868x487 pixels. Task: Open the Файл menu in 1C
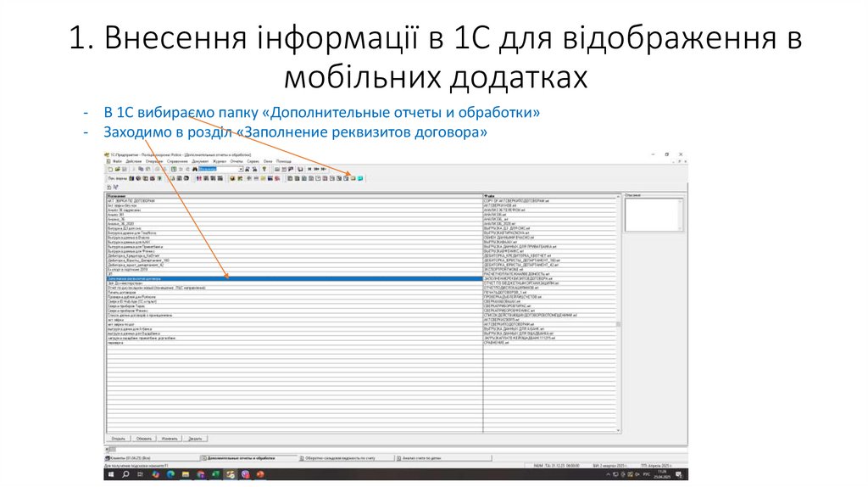pyautogui.click(x=117, y=161)
